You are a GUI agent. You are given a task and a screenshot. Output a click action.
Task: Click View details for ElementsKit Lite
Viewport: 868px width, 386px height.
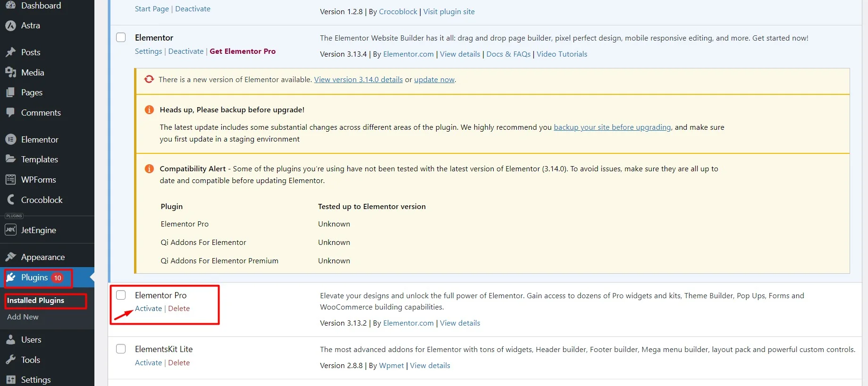tap(430, 365)
